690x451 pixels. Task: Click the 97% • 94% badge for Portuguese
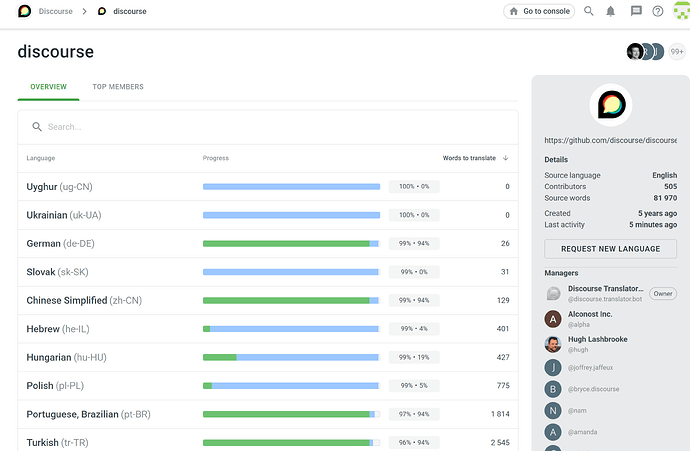pos(414,414)
